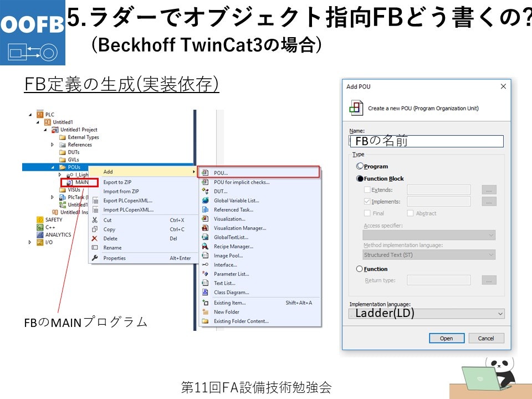Select the External Types folder icon
The height and width of the screenshot is (399, 532).
coord(63,137)
